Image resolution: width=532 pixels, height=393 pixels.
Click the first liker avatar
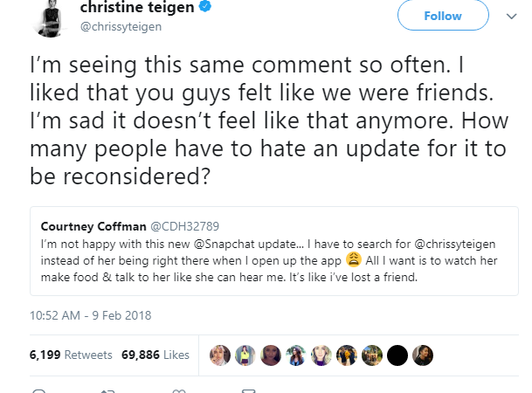coord(220,355)
